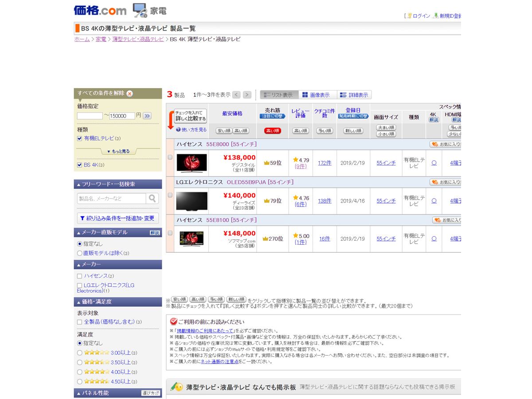Apply price range with arrow button
The image size is (532, 399).
pyautogui.click(x=147, y=116)
